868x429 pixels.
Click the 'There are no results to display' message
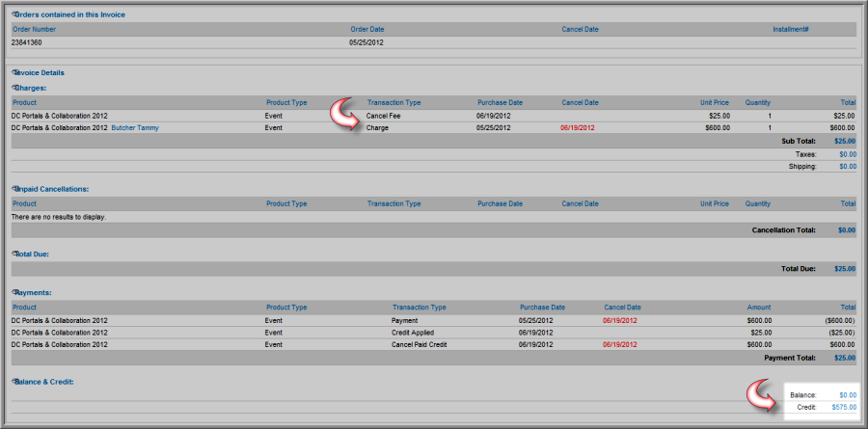[59, 217]
